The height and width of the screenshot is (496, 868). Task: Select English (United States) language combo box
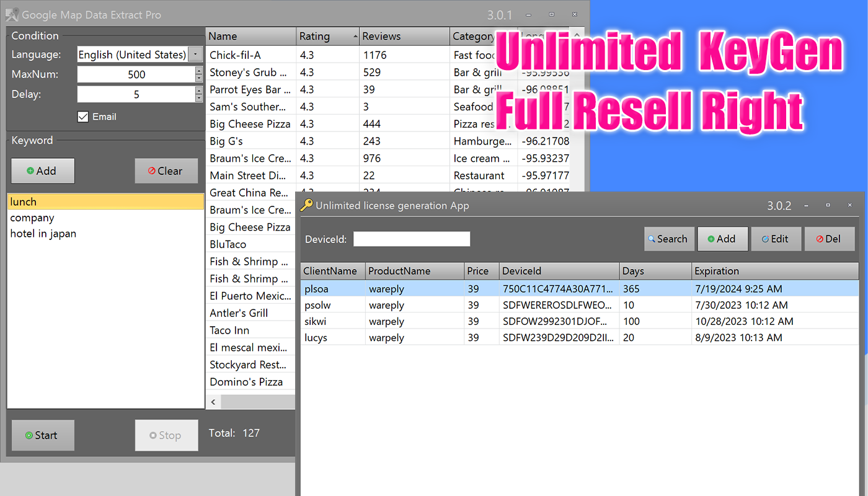(x=140, y=55)
